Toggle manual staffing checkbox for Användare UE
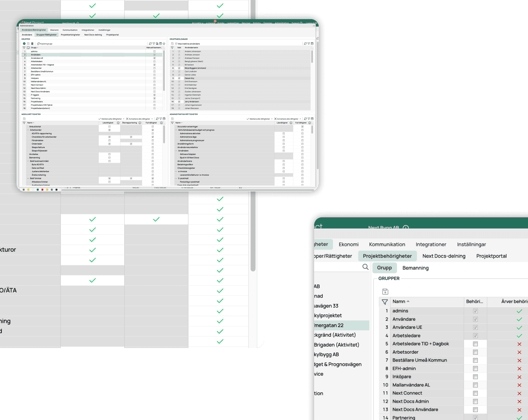Image resolution: width=528 pixels, height=420 pixels. pos(154,58)
